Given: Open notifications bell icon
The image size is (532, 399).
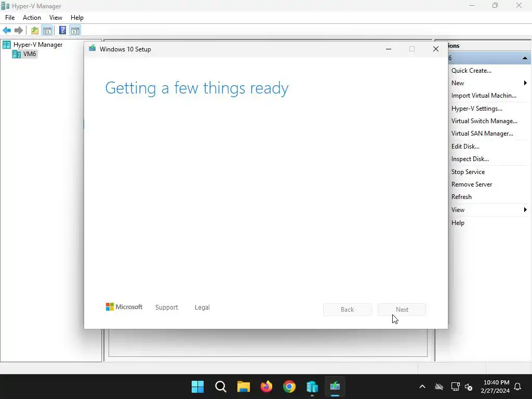Looking at the screenshot, I should point(518,387).
